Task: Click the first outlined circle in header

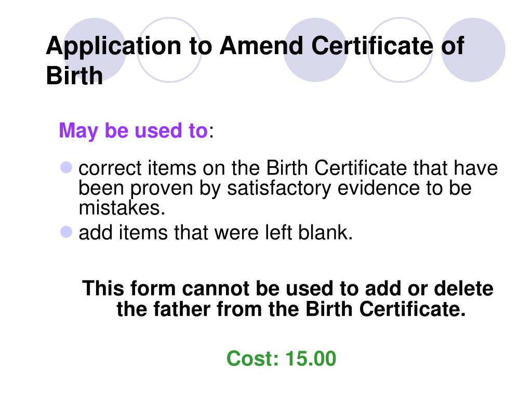Action: (169, 50)
